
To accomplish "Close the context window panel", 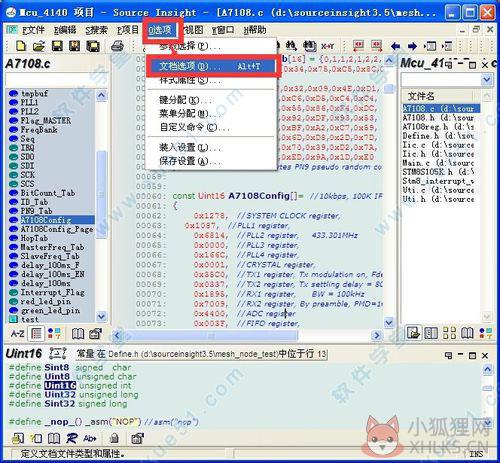I will 485,355.
